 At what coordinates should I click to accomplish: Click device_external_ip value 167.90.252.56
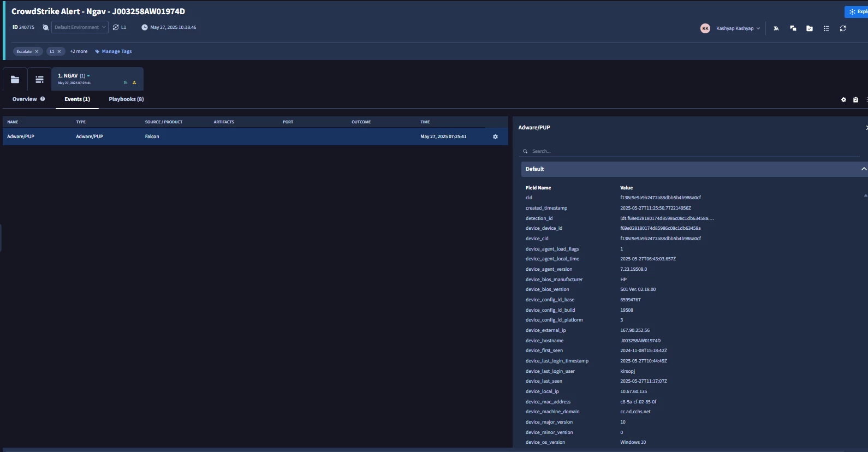point(635,330)
